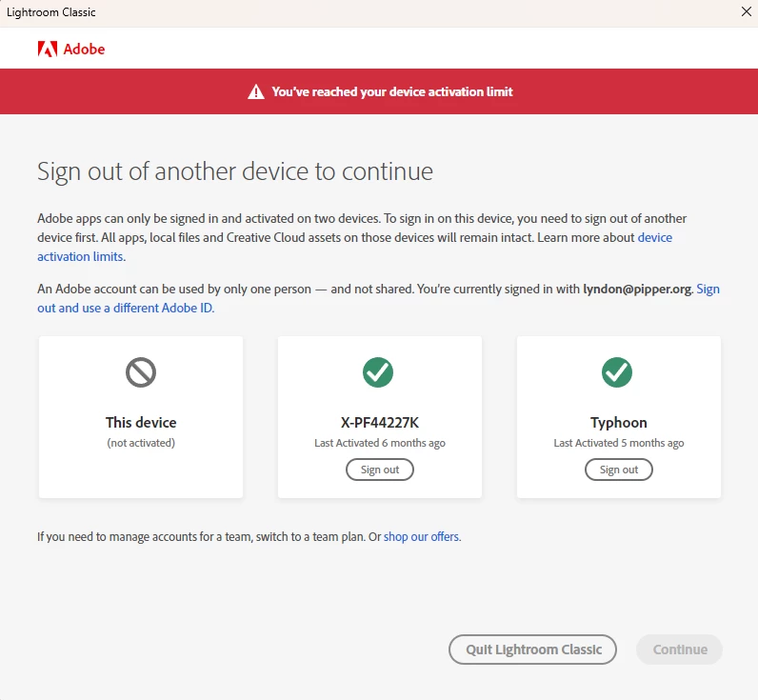Image resolution: width=758 pixels, height=700 pixels.
Task: Click 'Last Activated 5 months ago' text
Action: [x=619, y=443]
